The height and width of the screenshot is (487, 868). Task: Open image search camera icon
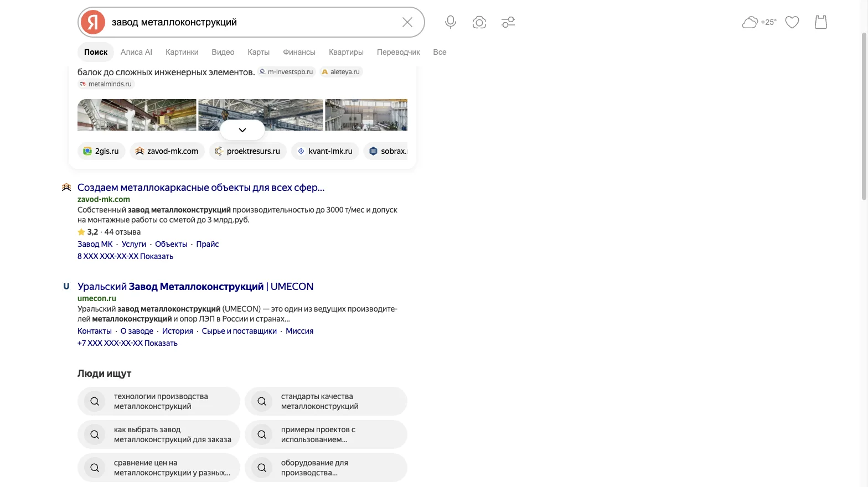coord(479,22)
